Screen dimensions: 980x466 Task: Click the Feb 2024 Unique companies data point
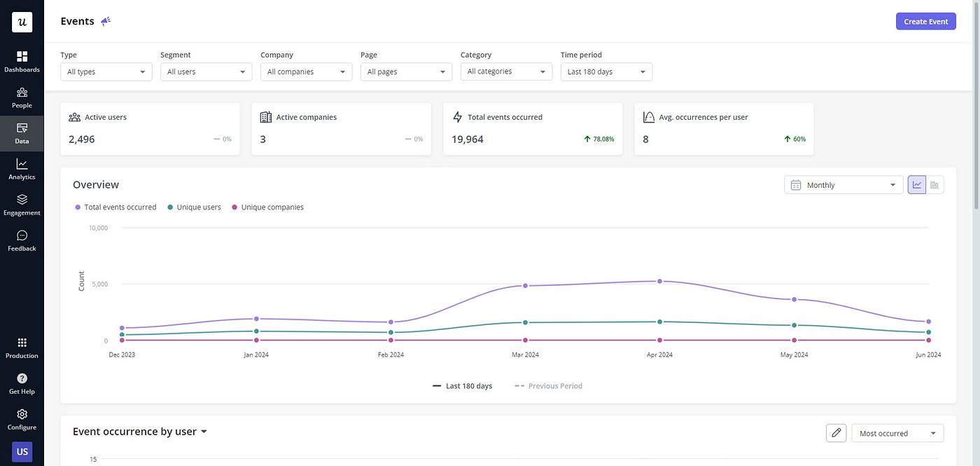[x=391, y=341]
